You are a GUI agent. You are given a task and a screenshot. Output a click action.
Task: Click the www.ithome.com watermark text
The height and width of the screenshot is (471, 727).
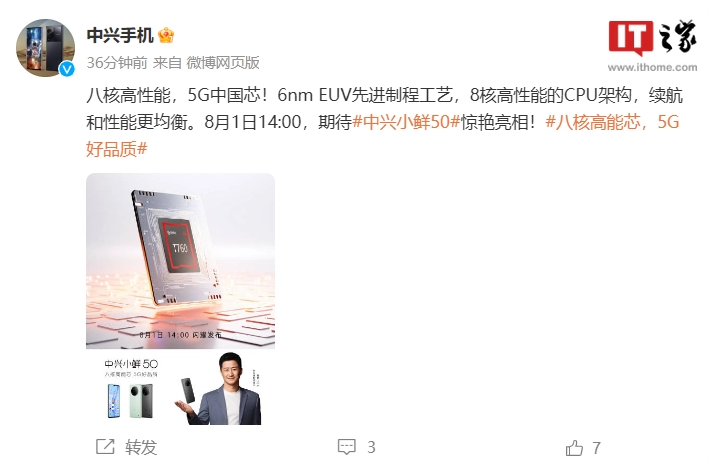(652, 67)
